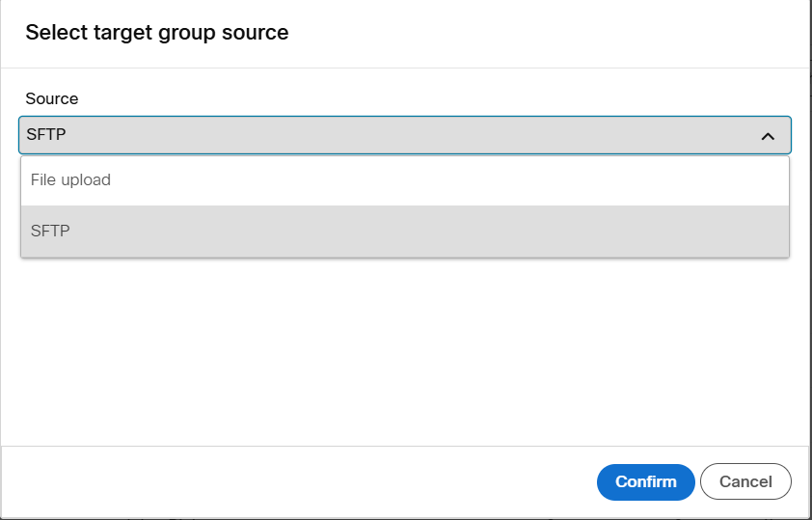
Task: Click the Source field label
Action: click(52, 98)
